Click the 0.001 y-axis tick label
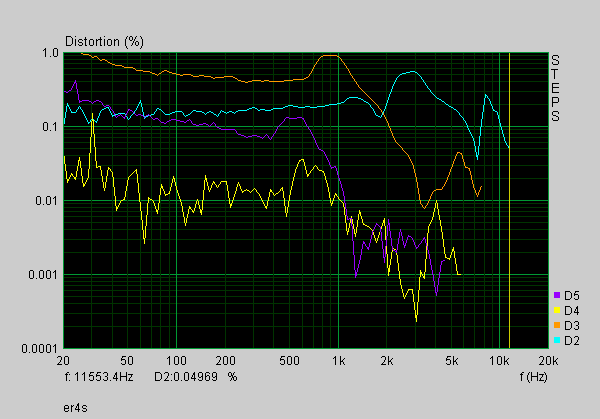The width and height of the screenshot is (600, 419). (43, 274)
